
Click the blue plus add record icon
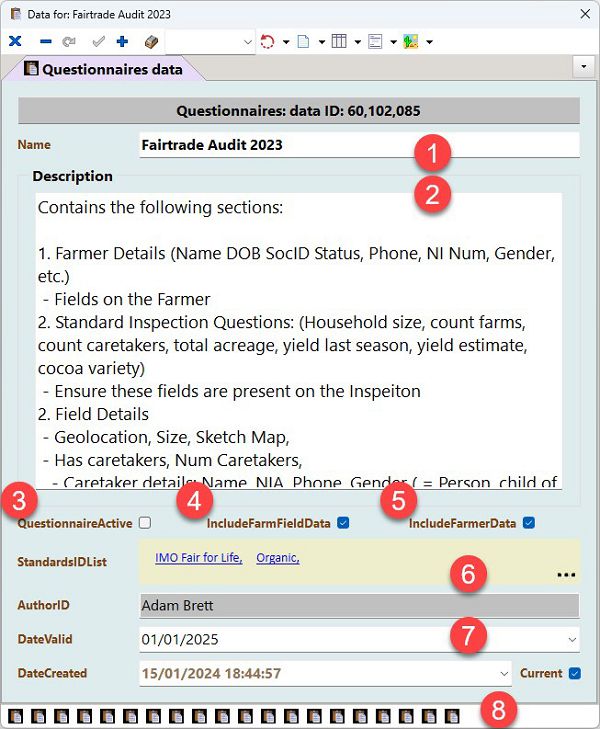click(122, 41)
